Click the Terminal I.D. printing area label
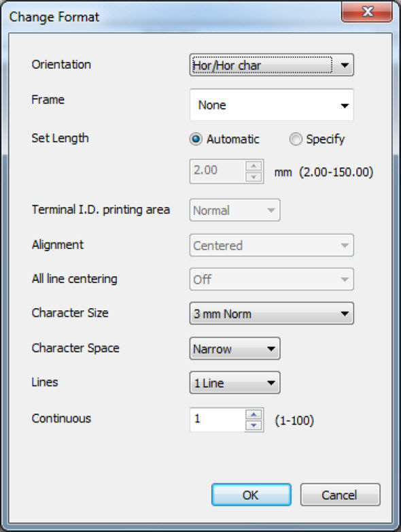This screenshot has width=401, height=532. (x=101, y=210)
